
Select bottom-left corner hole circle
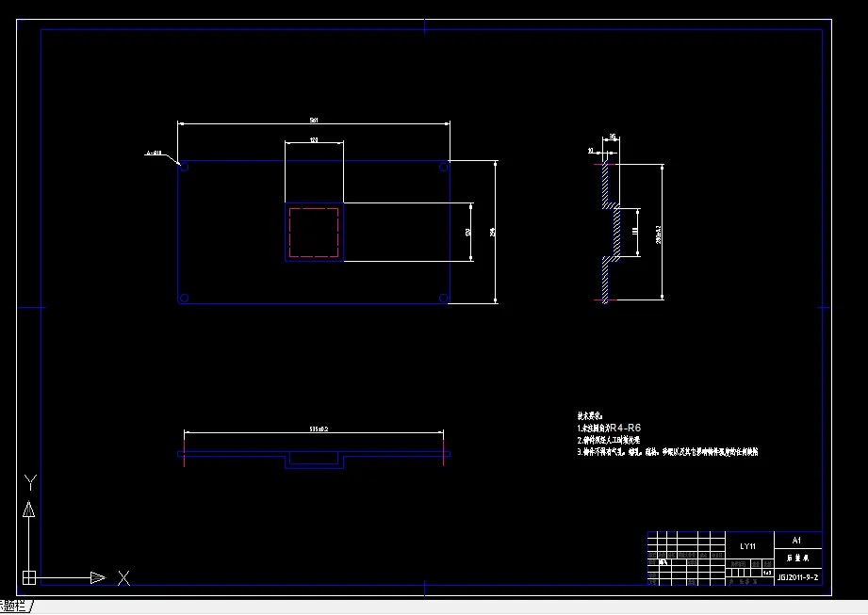[185, 299]
